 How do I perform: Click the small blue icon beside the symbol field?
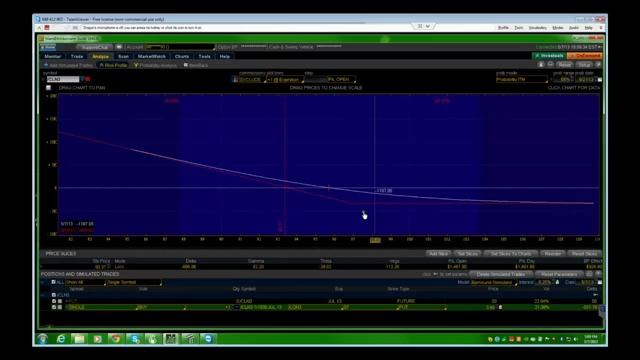coord(82,79)
